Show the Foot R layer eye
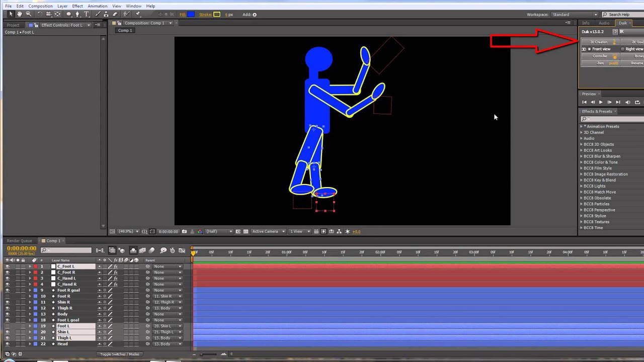Screen dimensions: 644x362 click(x=7, y=296)
